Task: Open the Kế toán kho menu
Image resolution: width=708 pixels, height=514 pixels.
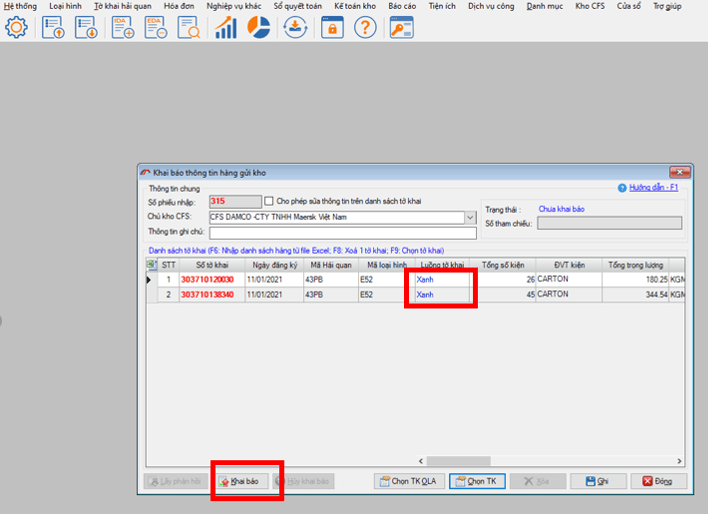Action: coord(355,6)
